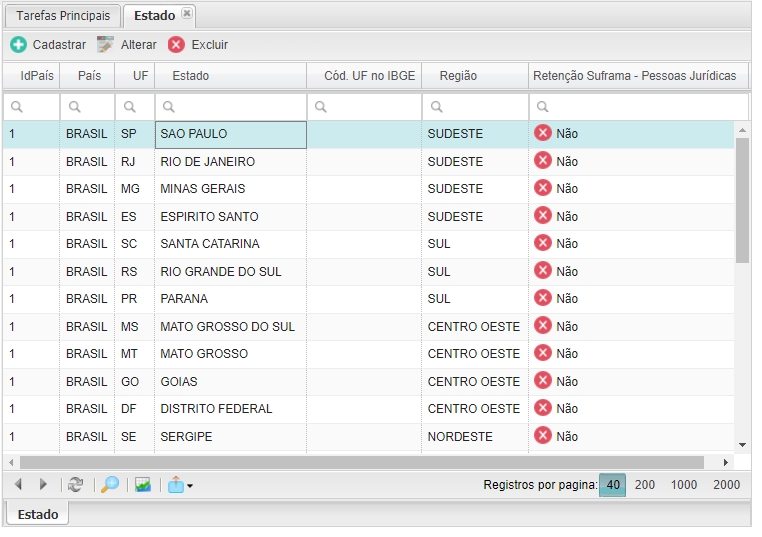The height and width of the screenshot is (537, 762).
Task: Click the UF filter search field
Action: coord(135,107)
